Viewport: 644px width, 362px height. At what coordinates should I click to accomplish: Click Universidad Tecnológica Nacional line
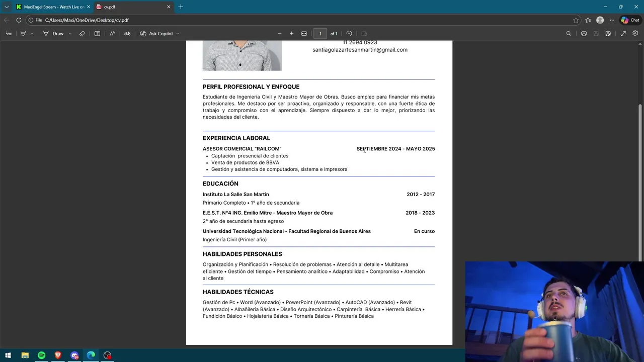(287, 231)
